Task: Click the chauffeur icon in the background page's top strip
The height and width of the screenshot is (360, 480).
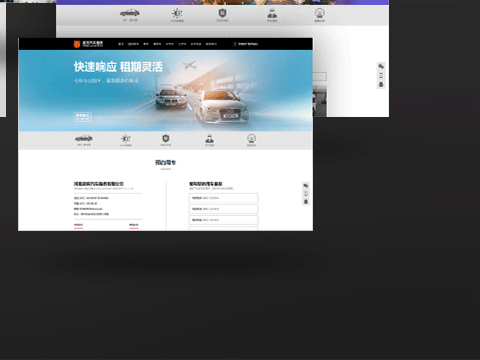Action: click(x=272, y=13)
